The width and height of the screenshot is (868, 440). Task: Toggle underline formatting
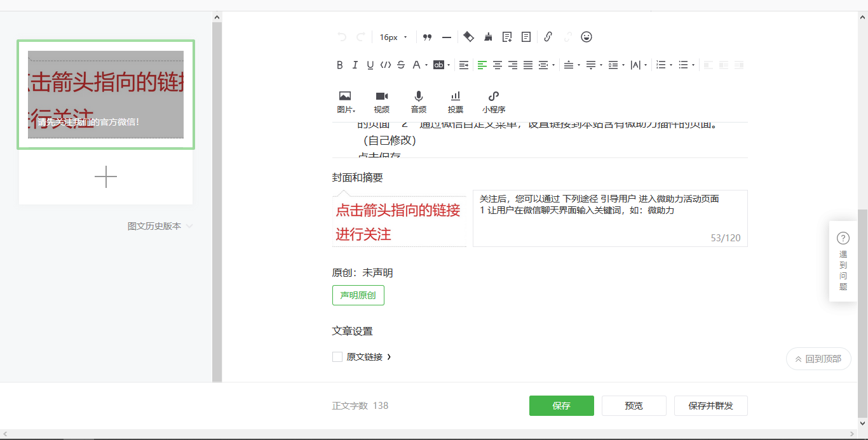click(370, 65)
